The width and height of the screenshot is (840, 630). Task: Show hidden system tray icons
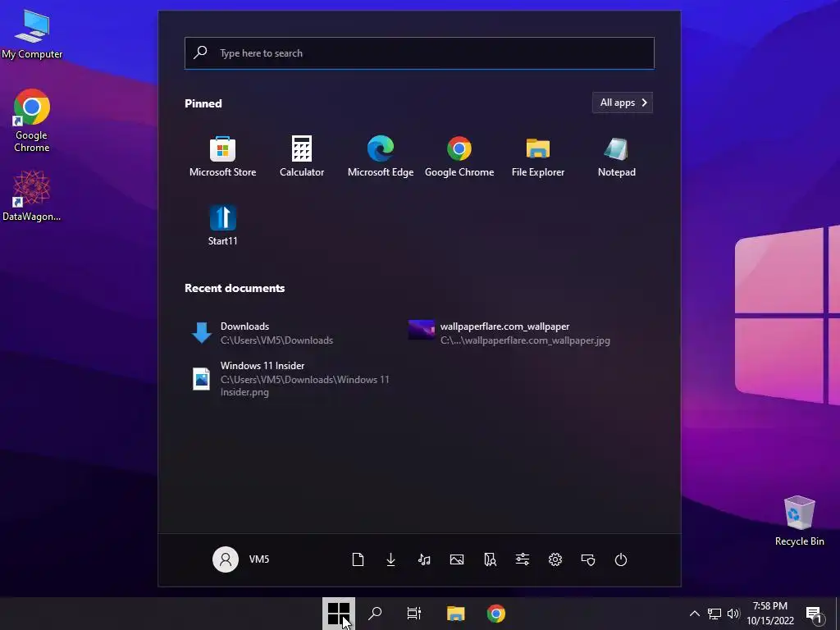[x=694, y=614]
